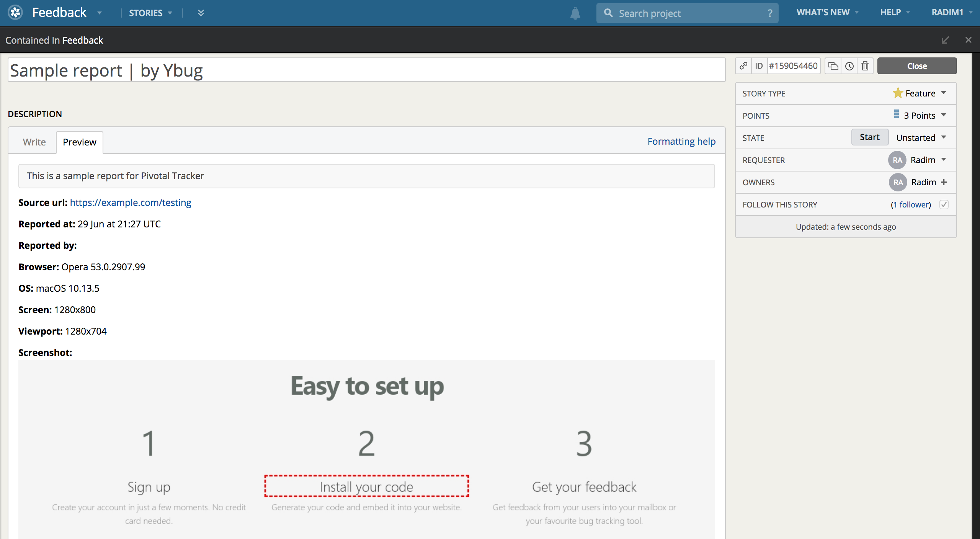The image size is (980, 539).
Task: Open search help question mark
Action: 770,13
